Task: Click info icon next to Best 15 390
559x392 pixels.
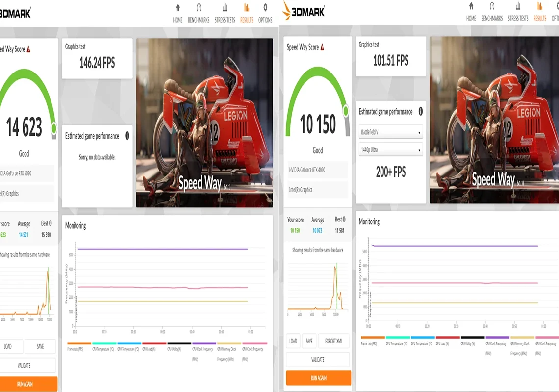Action: pyautogui.click(x=51, y=223)
